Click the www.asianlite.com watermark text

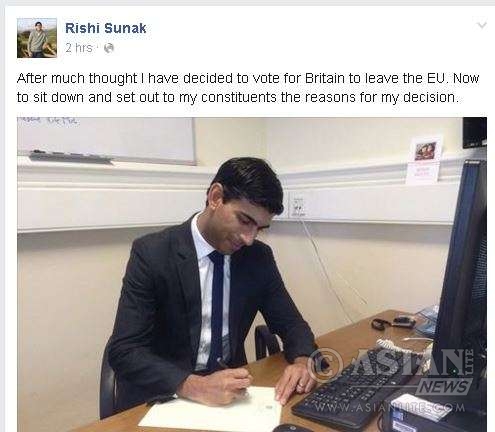click(389, 407)
